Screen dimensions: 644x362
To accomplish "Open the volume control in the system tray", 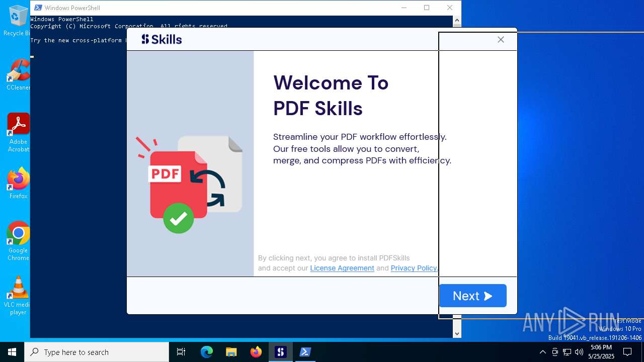I will click(x=579, y=352).
